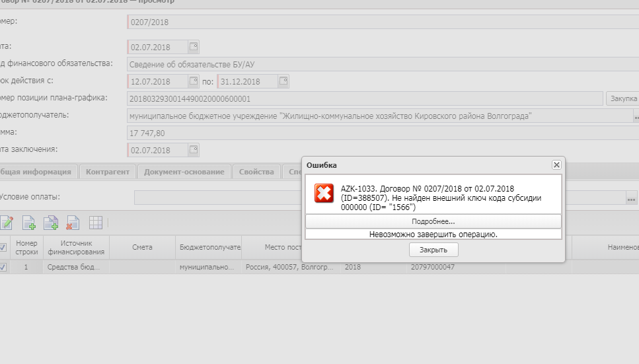Click the copy row with plus icon
This screenshot has height=364, width=639.
tap(51, 223)
